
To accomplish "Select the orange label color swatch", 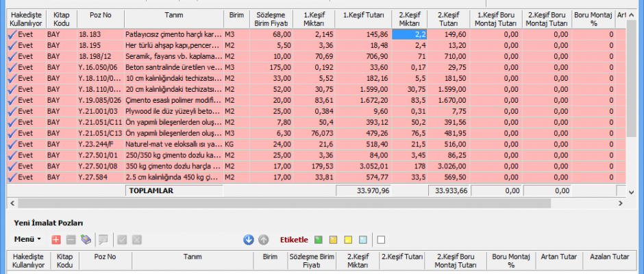I will point(333,240).
